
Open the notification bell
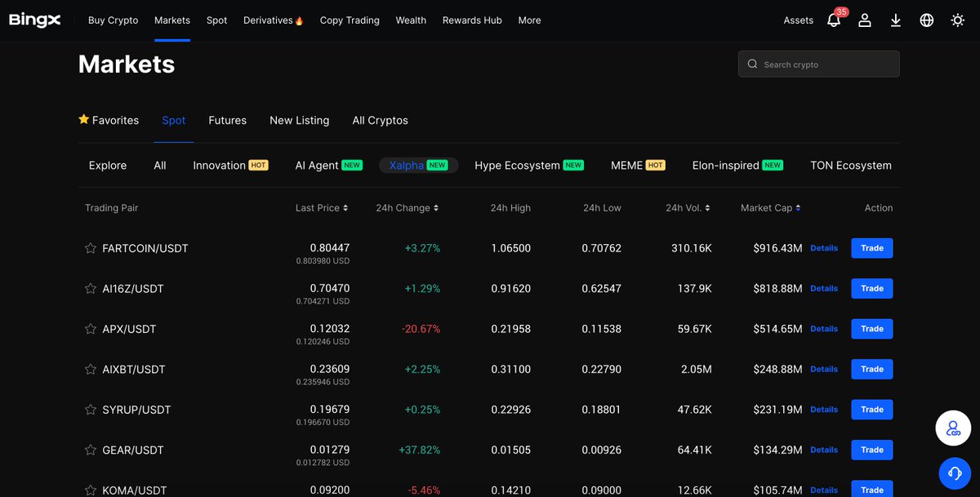[x=834, y=20]
